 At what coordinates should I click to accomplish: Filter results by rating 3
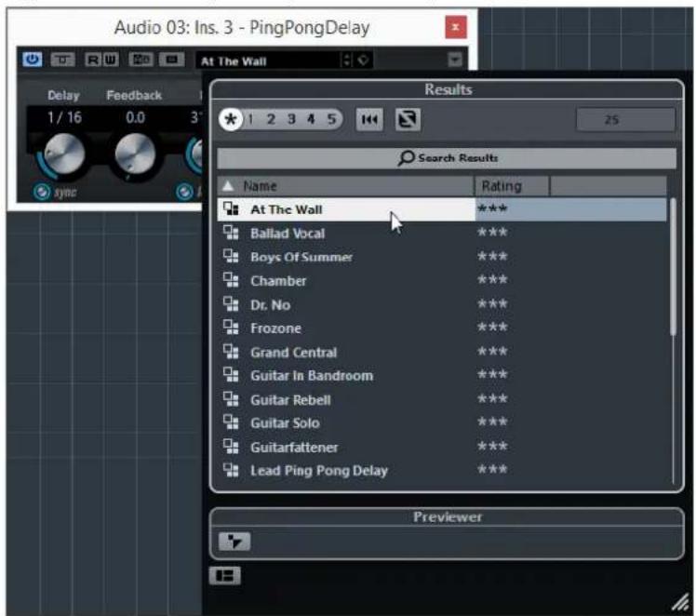click(291, 119)
